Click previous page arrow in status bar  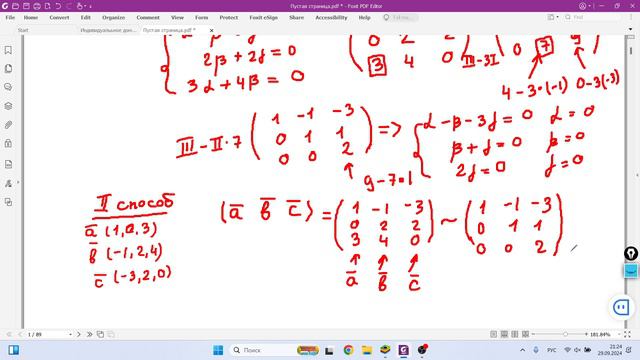point(20,334)
